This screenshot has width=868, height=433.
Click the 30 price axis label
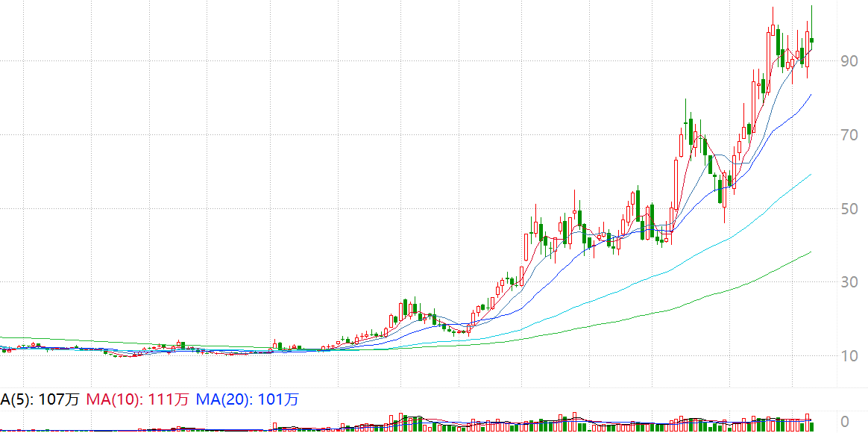[850, 283]
